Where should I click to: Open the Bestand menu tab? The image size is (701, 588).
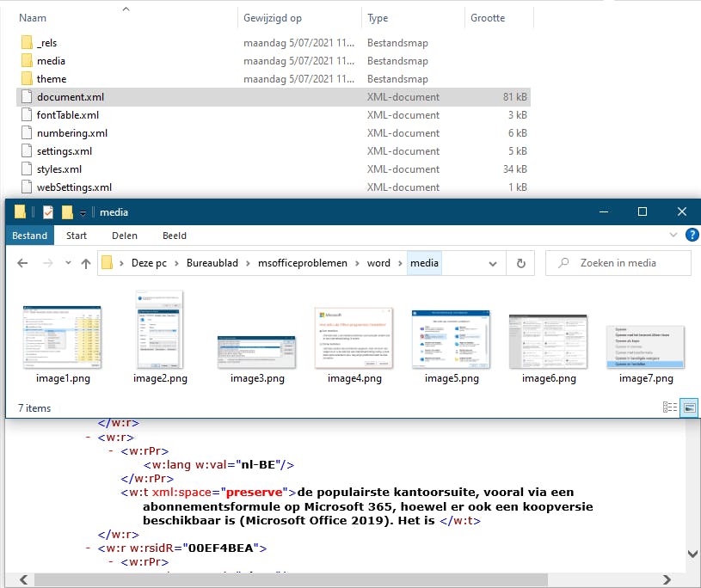point(30,236)
